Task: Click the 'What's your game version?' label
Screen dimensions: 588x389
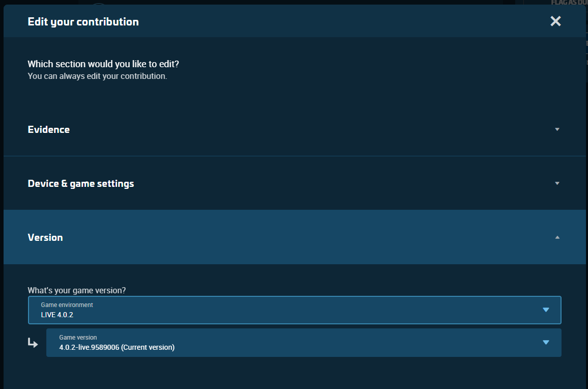Action: click(77, 290)
